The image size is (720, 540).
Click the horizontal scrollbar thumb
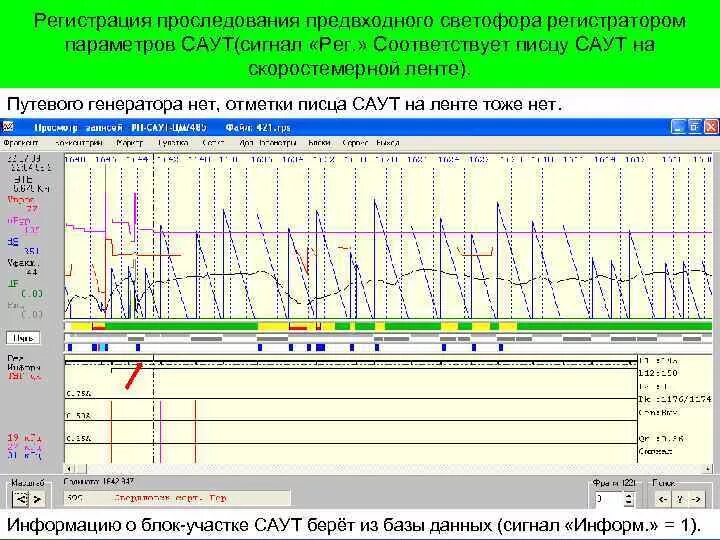click(80, 469)
